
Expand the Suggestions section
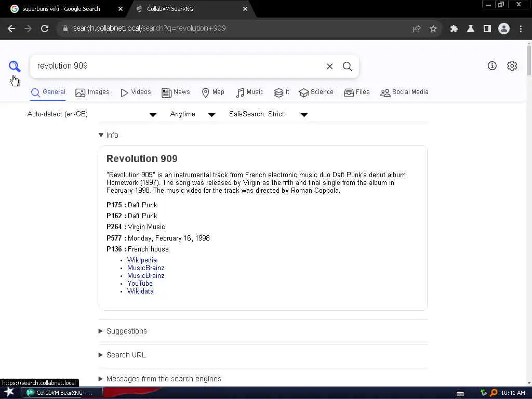click(123, 331)
